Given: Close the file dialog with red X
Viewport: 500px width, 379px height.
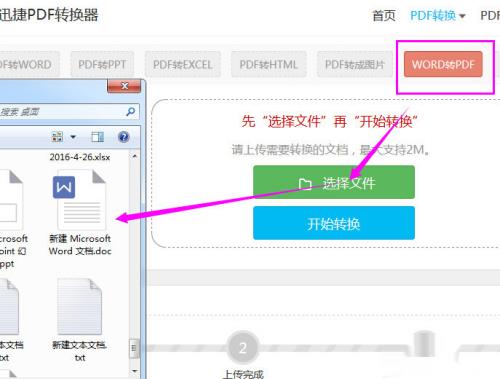Looking at the screenshot, I should (124, 86).
